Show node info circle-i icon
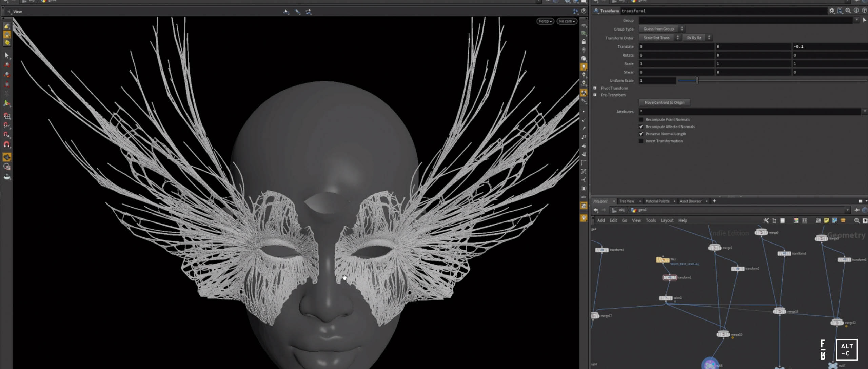This screenshot has height=369, width=868. [x=856, y=11]
